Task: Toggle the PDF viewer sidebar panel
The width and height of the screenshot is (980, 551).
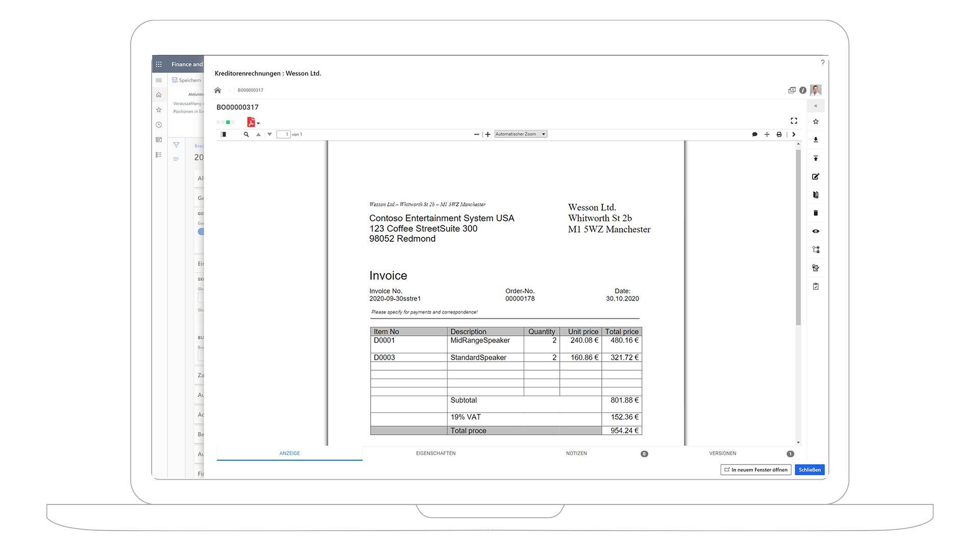Action: (223, 134)
